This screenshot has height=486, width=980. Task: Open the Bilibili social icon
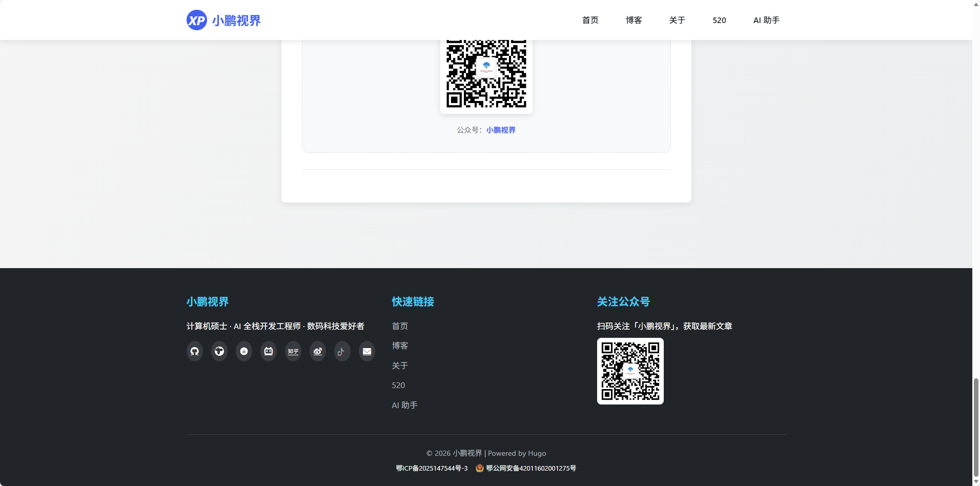pos(269,351)
